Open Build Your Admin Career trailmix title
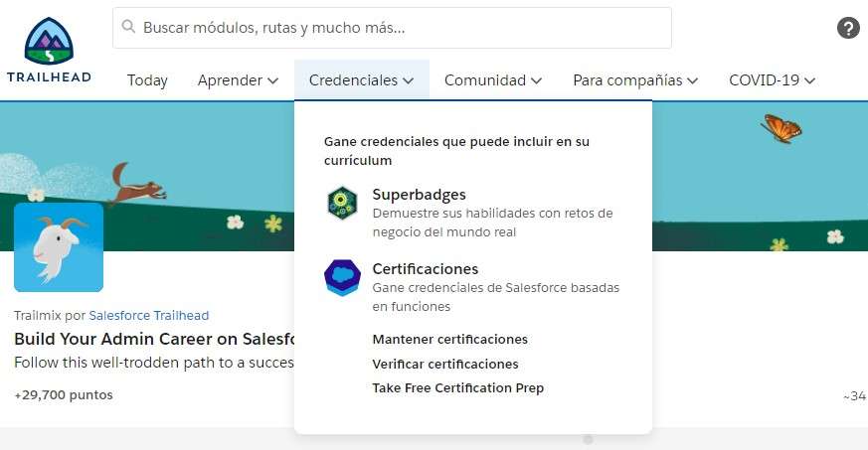Viewport: 868px width, 450px height. [154, 339]
